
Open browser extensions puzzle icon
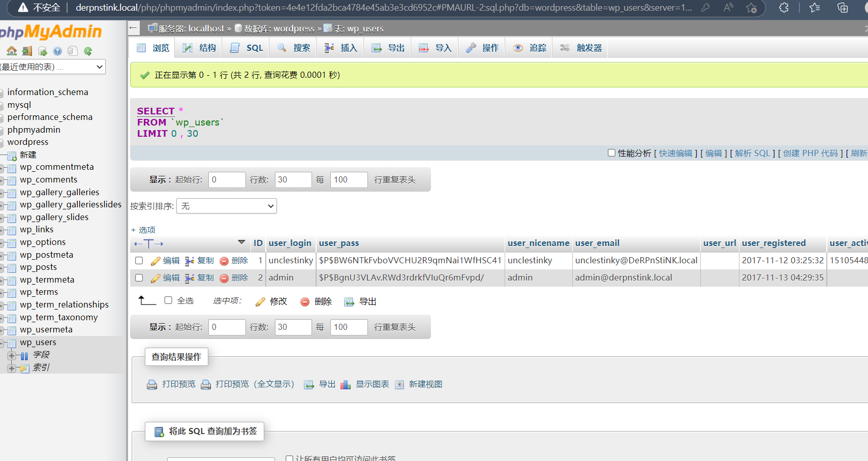click(784, 8)
